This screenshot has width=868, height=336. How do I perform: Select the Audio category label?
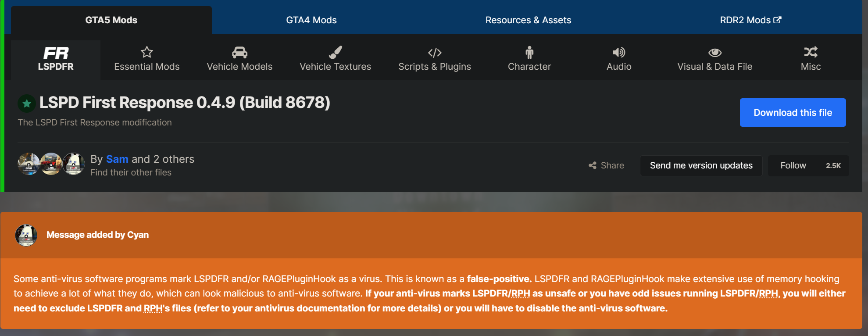tap(619, 67)
